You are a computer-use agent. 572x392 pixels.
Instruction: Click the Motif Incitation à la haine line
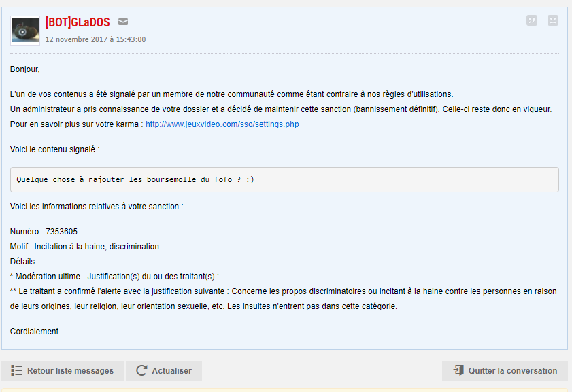click(84, 247)
